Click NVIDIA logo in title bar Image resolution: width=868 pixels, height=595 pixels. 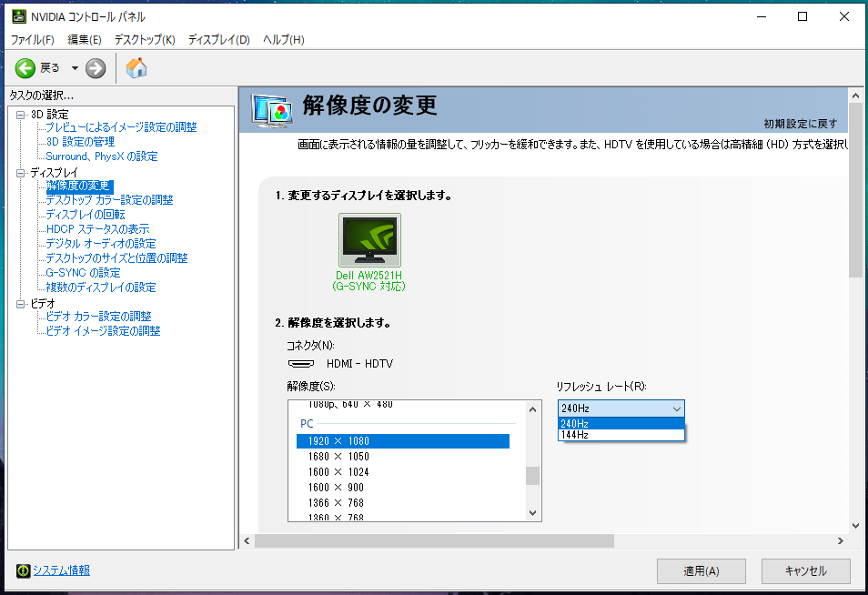19,16
